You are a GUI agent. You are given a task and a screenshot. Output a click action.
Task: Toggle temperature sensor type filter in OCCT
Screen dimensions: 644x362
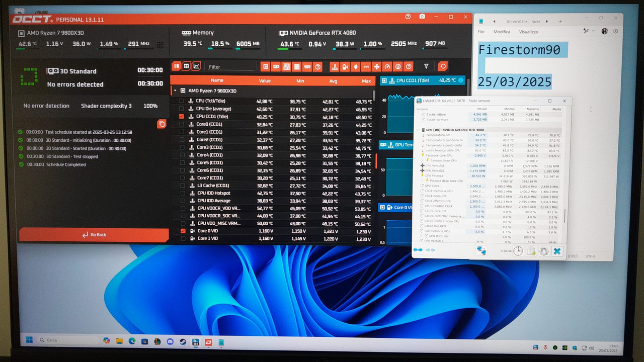click(335, 66)
